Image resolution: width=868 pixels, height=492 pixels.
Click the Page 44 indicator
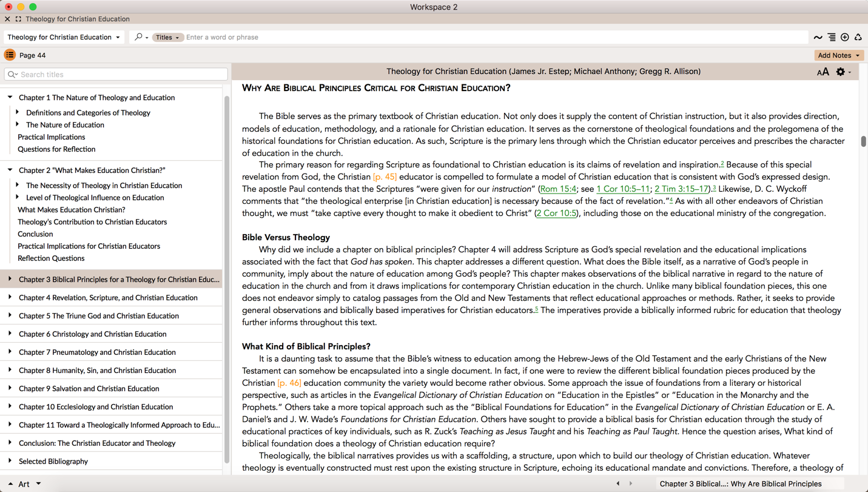click(x=33, y=55)
